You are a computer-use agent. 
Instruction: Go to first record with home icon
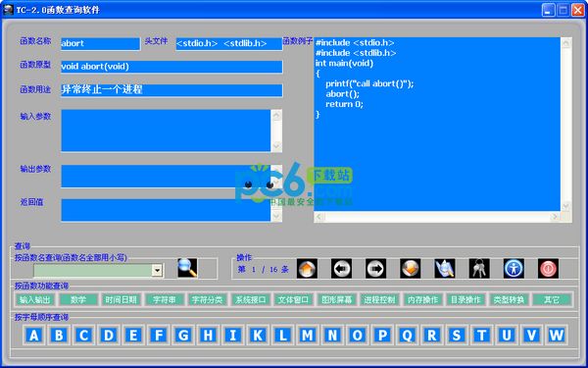307,269
